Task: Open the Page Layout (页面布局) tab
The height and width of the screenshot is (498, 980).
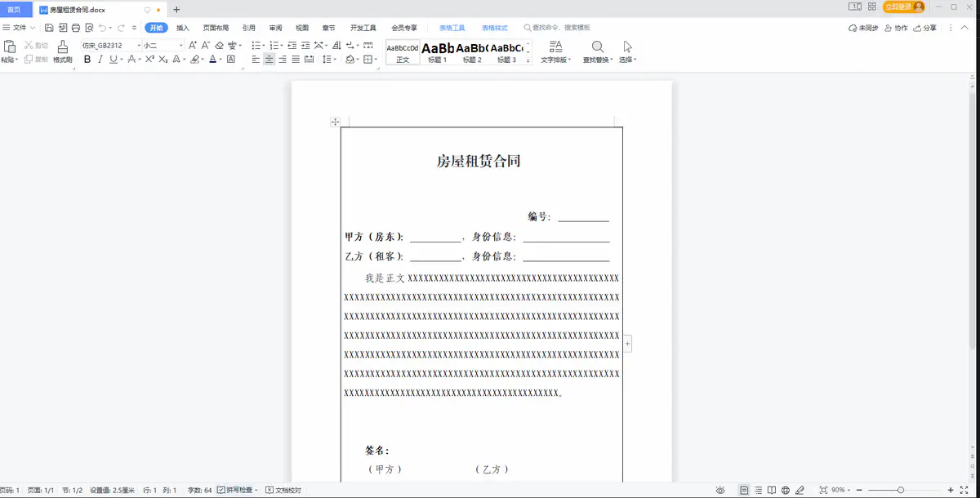Action: click(216, 28)
